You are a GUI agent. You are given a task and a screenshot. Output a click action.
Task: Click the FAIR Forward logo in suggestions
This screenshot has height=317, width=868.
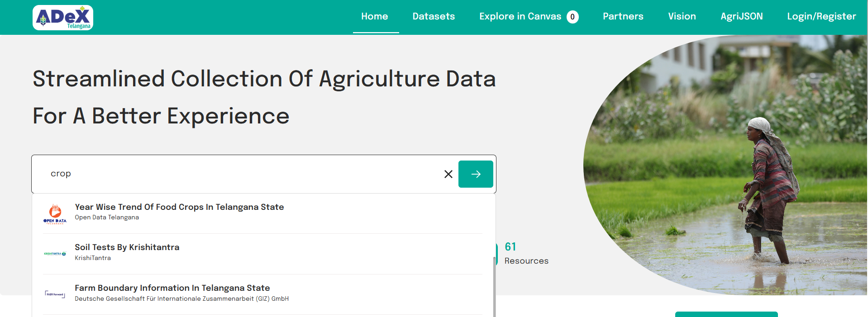click(55, 294)
